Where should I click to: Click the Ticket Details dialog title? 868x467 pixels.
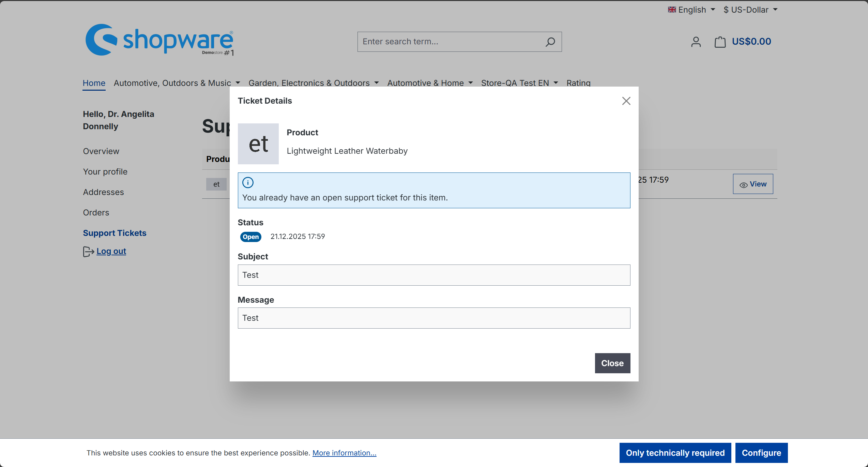click(x=265, y=101)
